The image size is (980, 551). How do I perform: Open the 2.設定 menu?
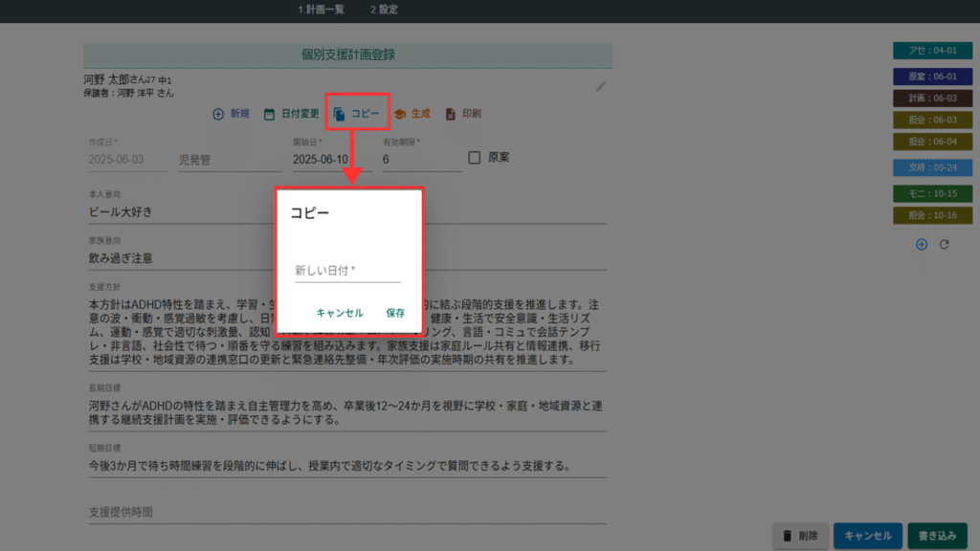[x=384, y=10]
